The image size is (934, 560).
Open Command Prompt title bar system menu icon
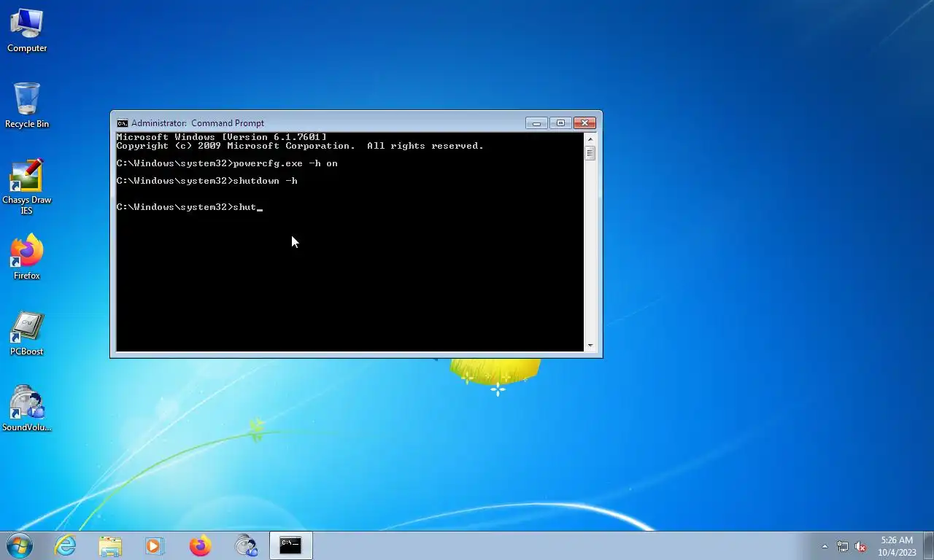[123, 123]
